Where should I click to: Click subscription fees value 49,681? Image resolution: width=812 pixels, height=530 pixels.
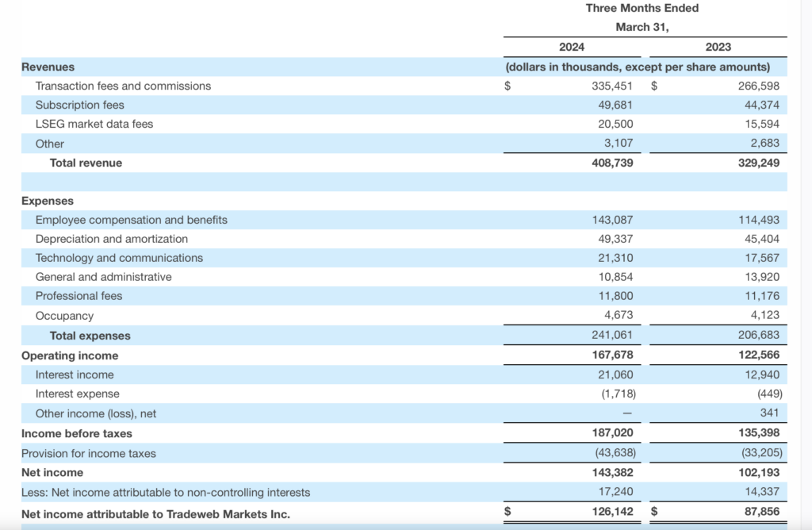[x=615, y=106]
